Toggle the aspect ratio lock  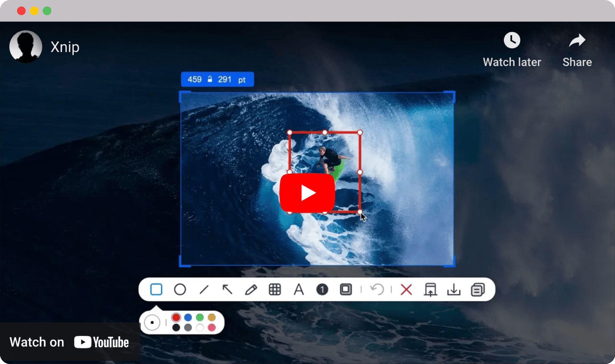pyautogui.click(x=210, y=79)
